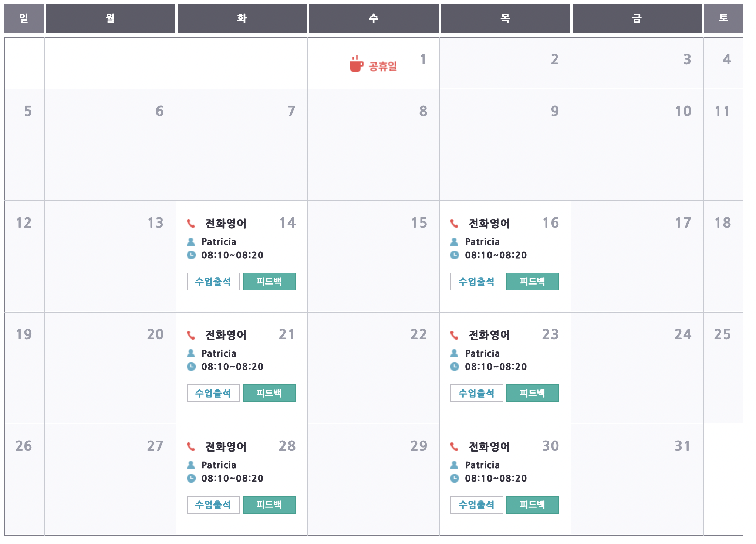The height and width of the screenshot is (544, 756).
Task: Select calendar date 31
Action: point(682,446)
